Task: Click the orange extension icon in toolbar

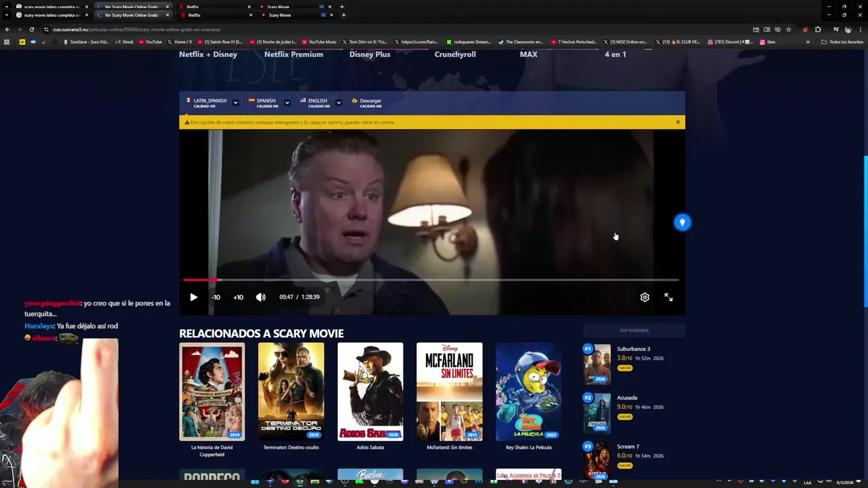Action: (x=806, y=29)
